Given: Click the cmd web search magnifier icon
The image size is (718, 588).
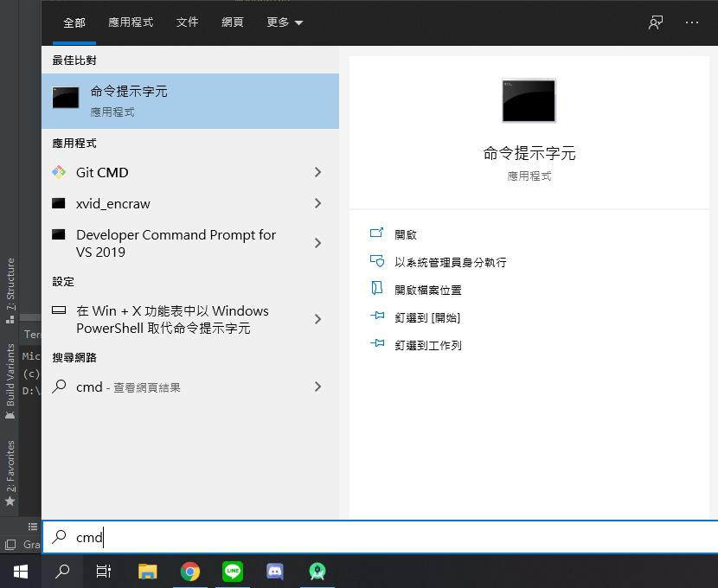Looking at the screenshot, I should [x=59, y=387].
